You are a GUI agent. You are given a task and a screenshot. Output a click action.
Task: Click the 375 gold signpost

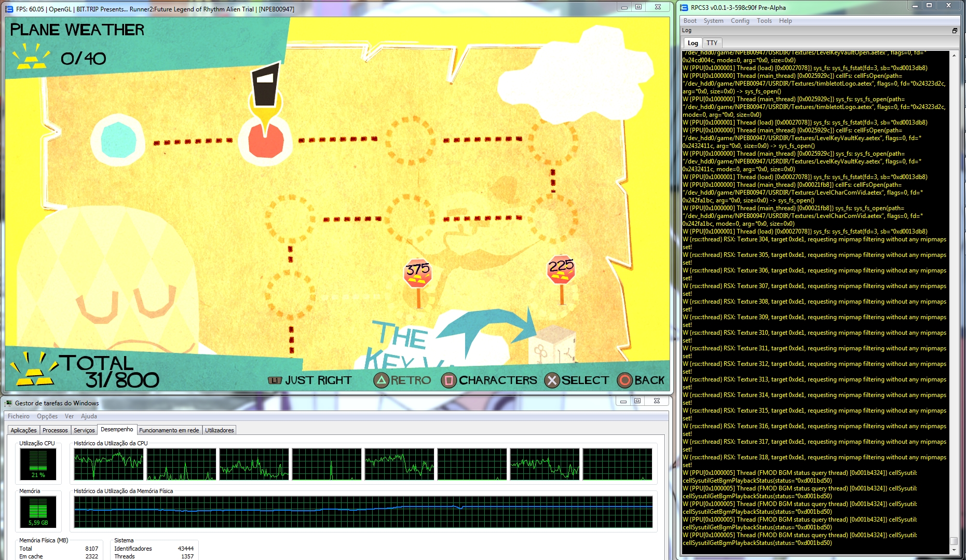pos(418,272)
